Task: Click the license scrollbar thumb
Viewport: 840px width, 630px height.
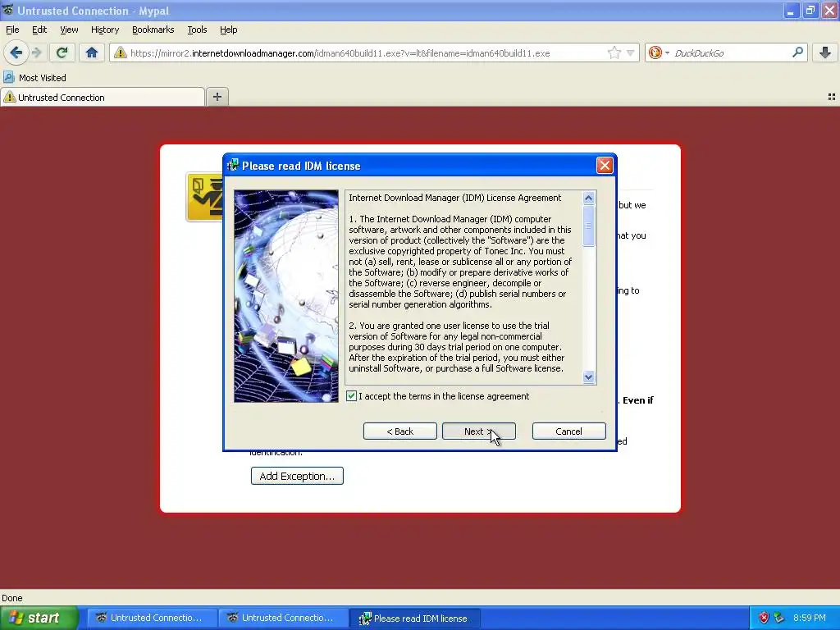Action: point(588,226)
